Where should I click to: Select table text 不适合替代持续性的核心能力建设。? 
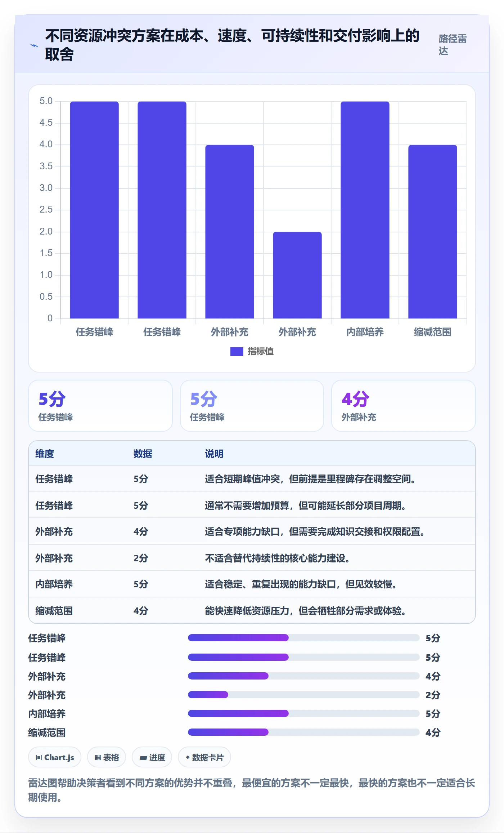pos(278,558)
